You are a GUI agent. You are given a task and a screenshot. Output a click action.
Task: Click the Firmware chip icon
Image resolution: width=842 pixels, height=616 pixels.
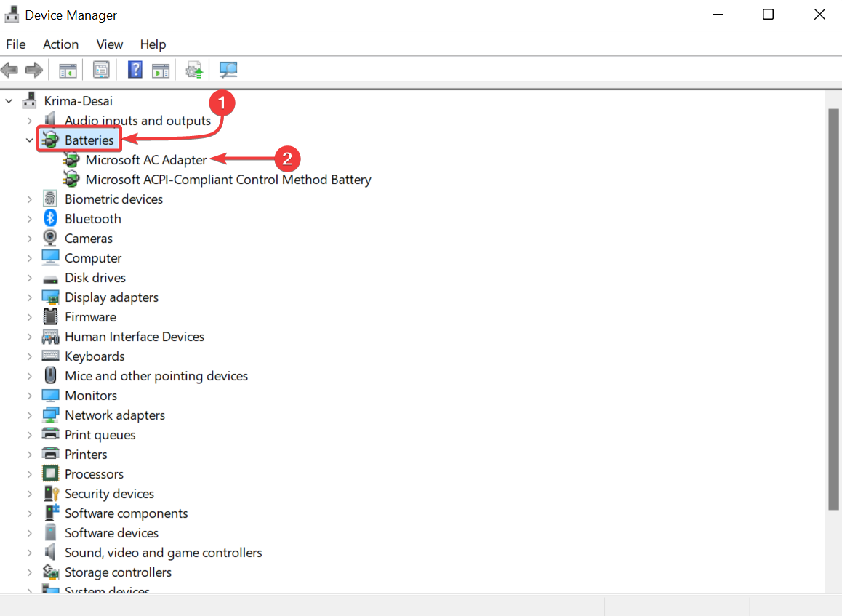[50, 317]
